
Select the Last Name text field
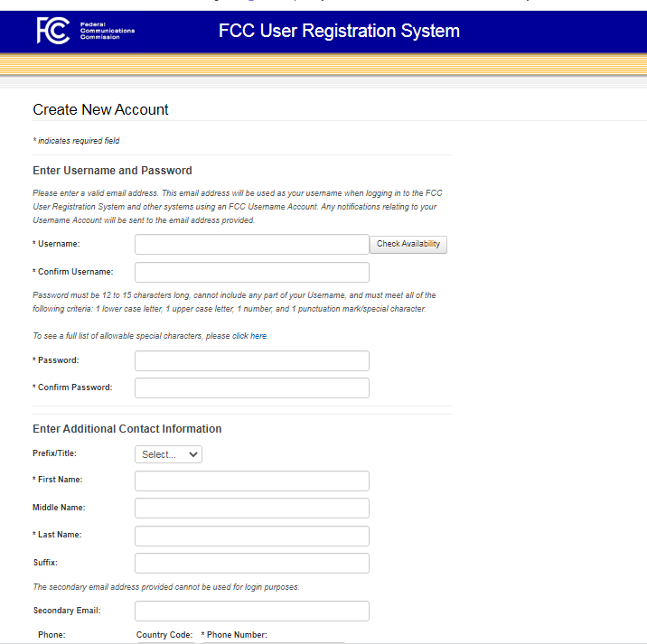tap(251, 536)
